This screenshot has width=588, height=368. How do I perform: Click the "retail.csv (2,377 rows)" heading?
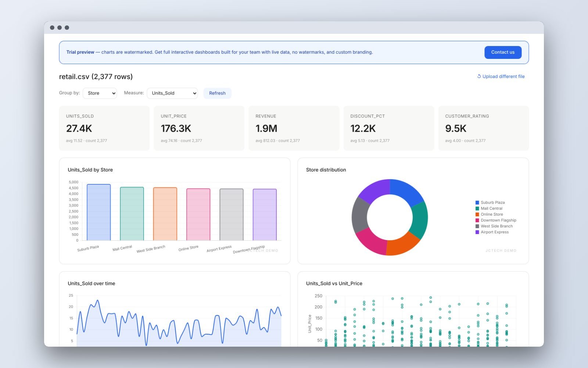point(96,77)
